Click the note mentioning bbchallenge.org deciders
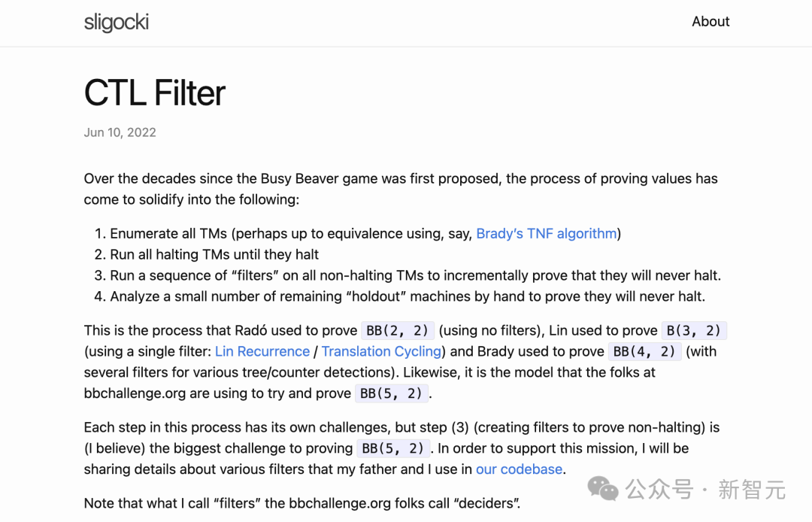 302,503
